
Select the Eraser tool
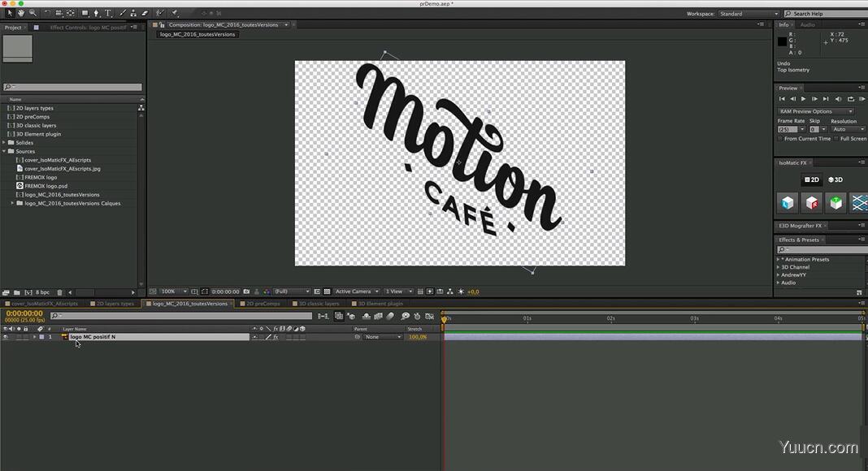[x=145, y=13]
